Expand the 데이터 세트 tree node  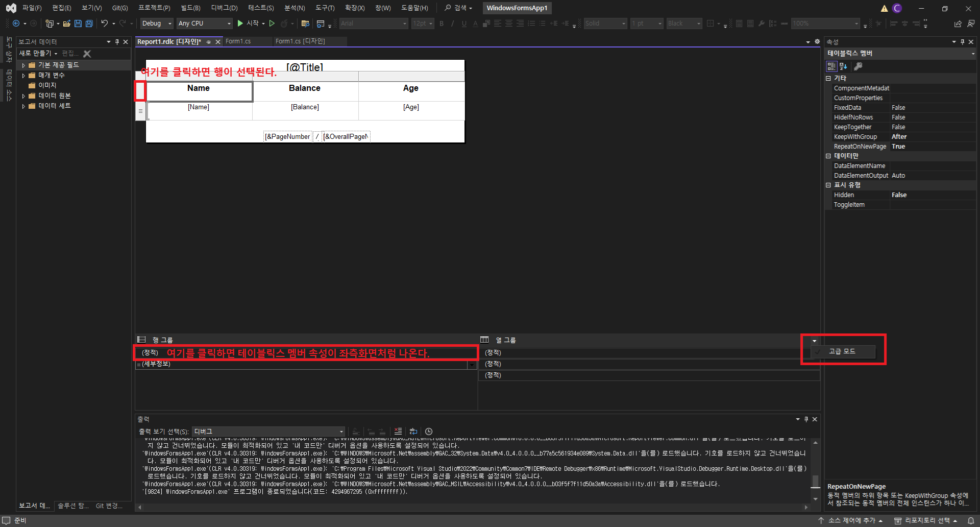[23, 106]
